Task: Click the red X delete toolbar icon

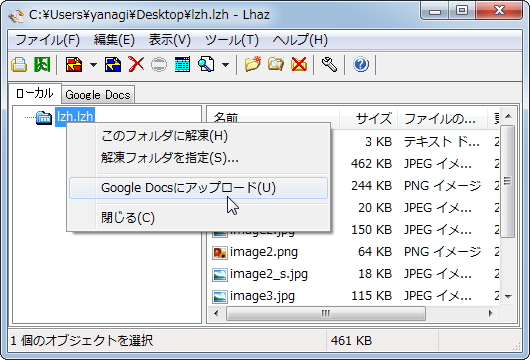Action: pyautogui.click(x=136, y=64)
